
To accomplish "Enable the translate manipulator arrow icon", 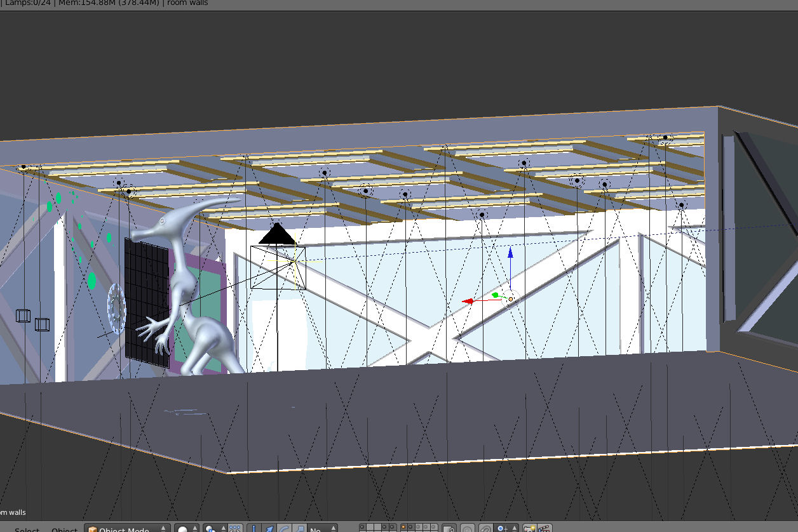I will [269, 529].
